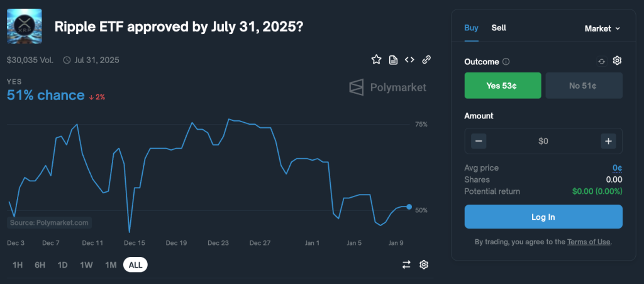The image size is (644, 284).
Task: Open the market rules document icon
Action: [393, 60]
